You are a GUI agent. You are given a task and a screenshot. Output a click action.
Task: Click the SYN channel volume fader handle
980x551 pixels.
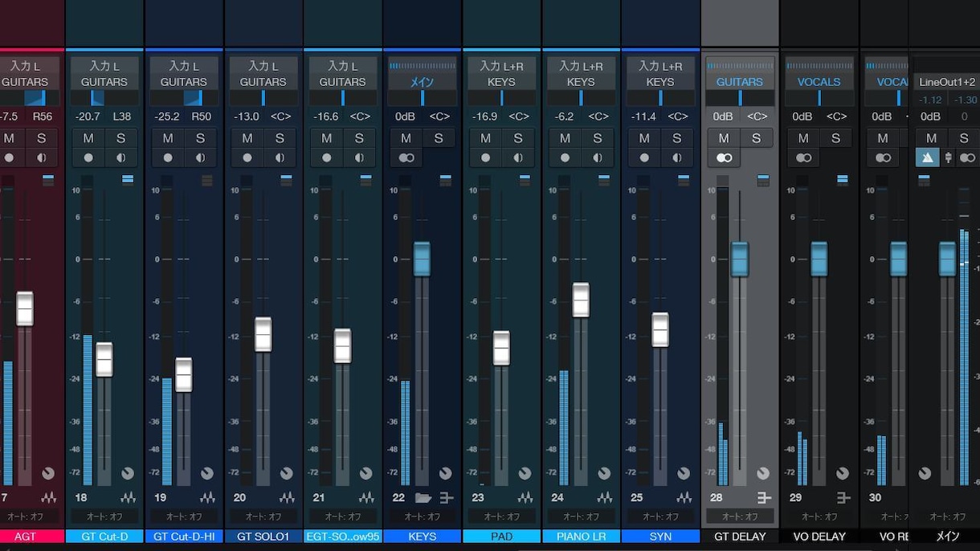click(660, 329)
